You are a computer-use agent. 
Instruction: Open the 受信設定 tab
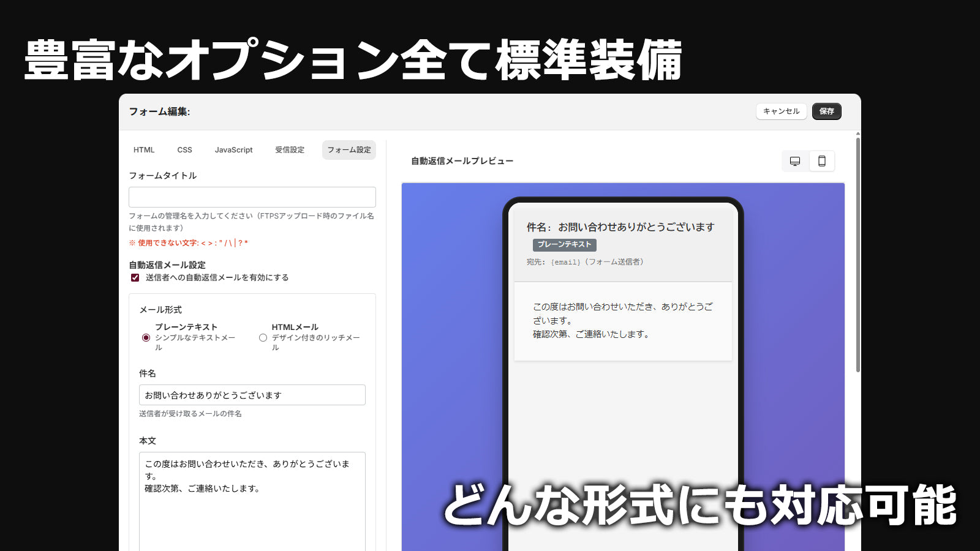288,149
